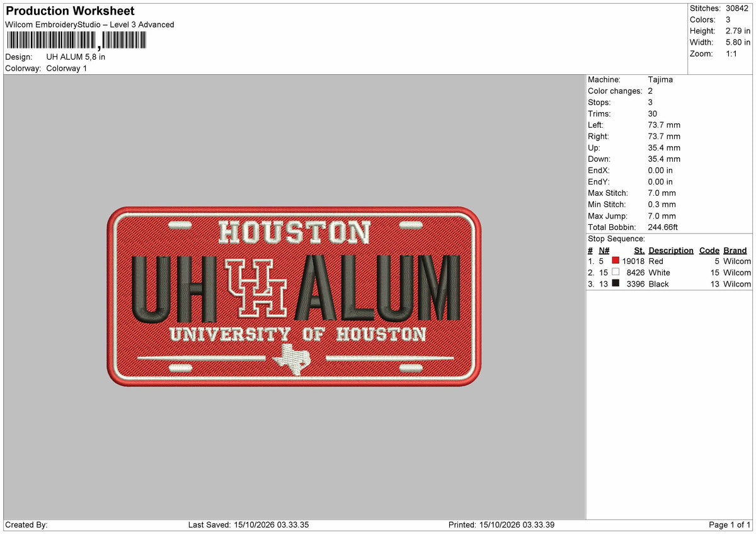
Task: Select the design name "UH ALUM 5,8 in"
Action: [x=76, y=57]
